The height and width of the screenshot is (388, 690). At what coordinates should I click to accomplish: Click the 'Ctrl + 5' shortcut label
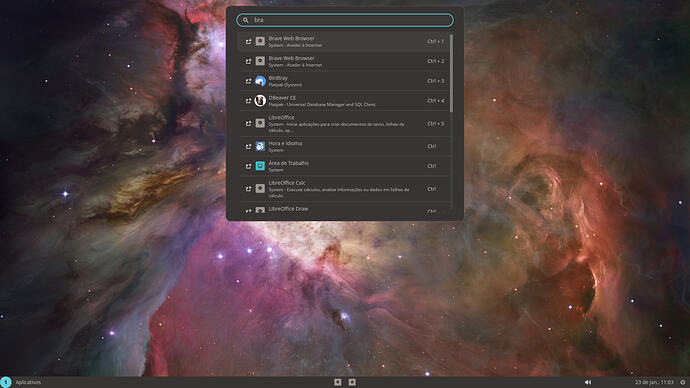coord(435,124)
